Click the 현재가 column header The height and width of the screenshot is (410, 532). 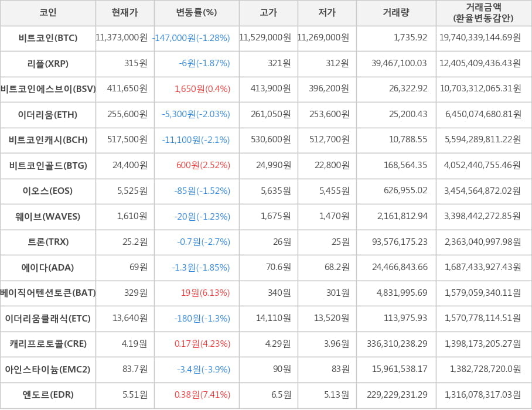coord(125,12)
